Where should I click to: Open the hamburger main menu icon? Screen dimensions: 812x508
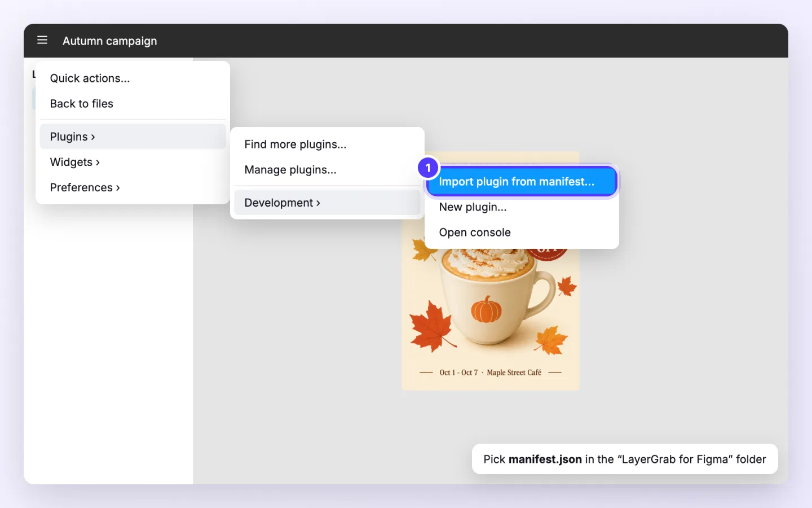42,40
